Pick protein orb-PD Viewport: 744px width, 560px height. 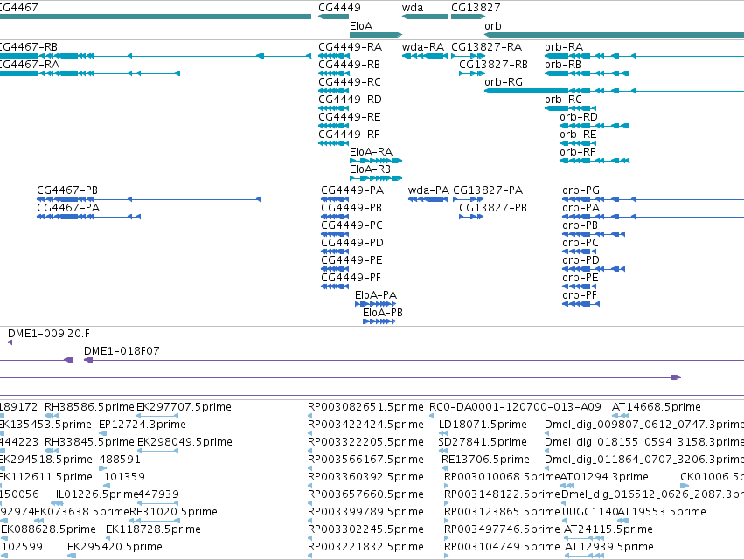point(594,269)
